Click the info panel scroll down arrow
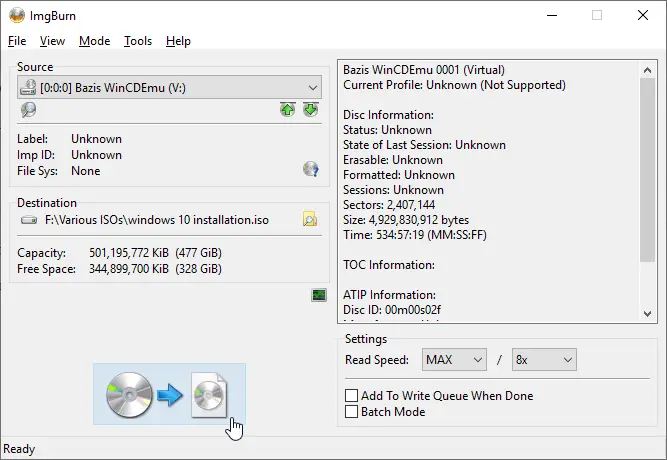The image size is (667, 460). [x=647, y=314]
